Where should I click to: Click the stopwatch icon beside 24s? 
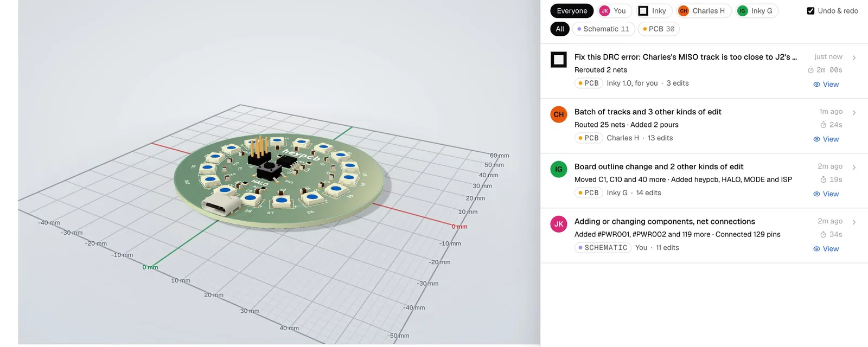point(823,125)
